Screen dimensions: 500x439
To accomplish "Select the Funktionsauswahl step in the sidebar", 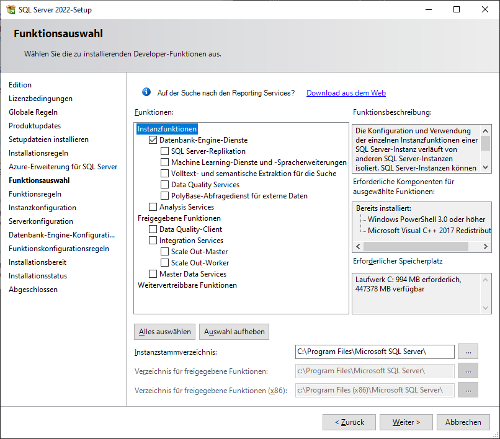I will 39,180.
